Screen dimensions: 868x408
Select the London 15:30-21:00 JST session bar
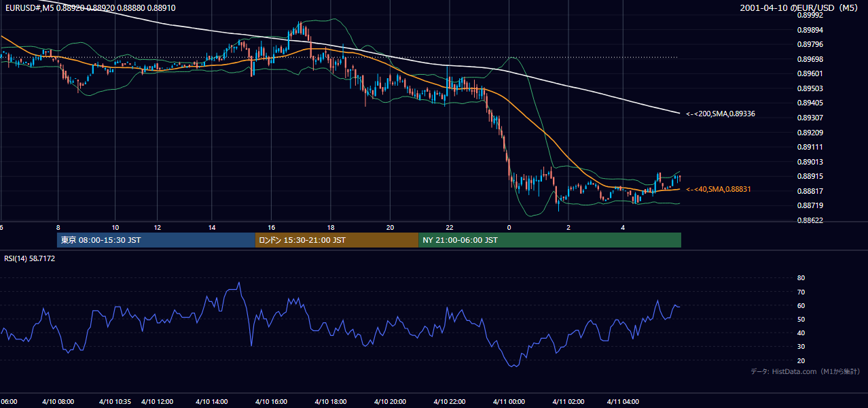click(337, 240)
